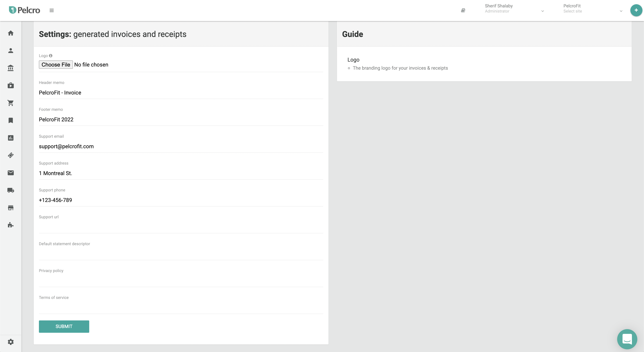Open the puzzle piece integrations icon
This screenshot has height=352, width=644.
point(11,225)
